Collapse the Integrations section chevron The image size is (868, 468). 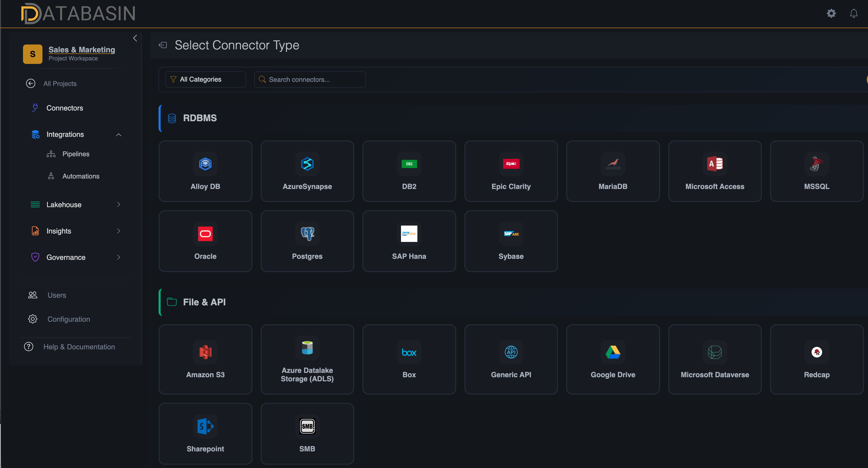point(119,135)
